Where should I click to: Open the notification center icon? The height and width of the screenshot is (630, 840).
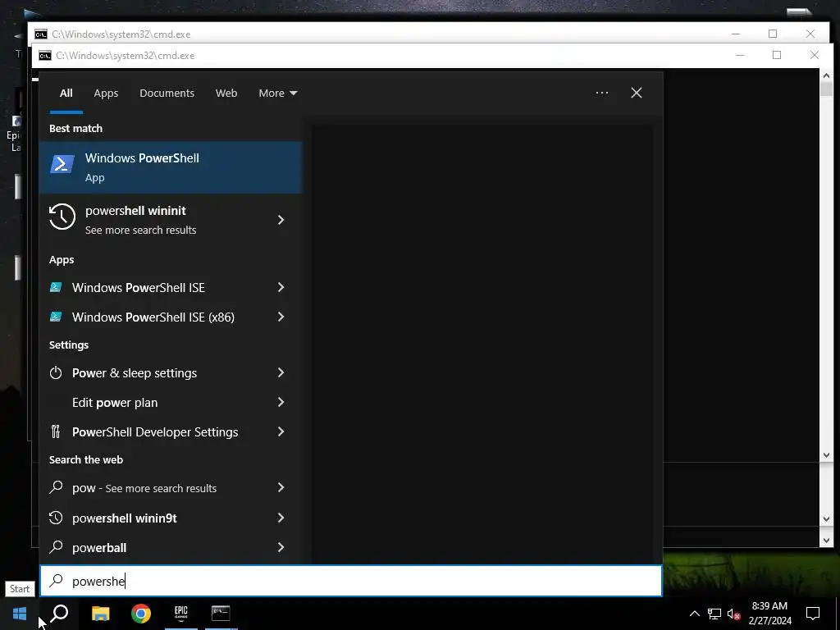(x=813, y=614)
